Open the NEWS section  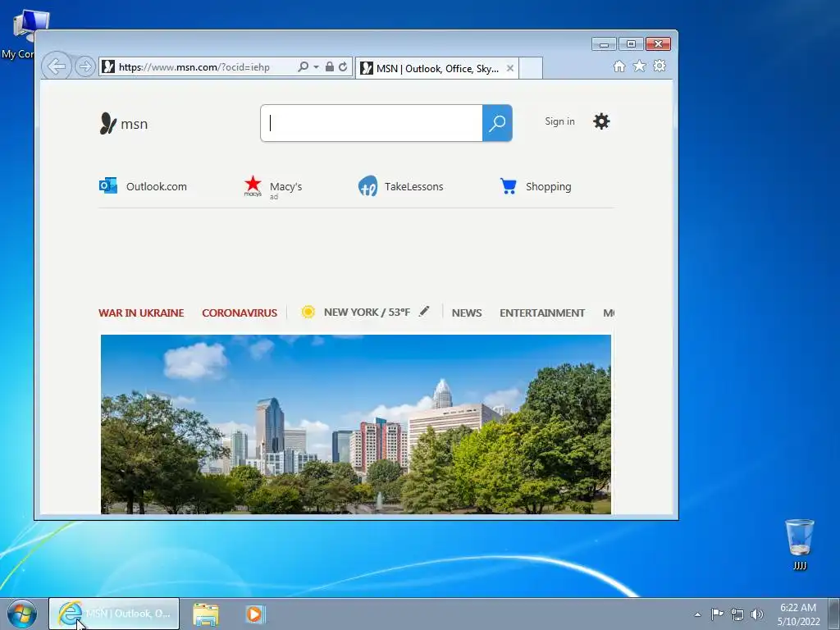tap(467, 313)
